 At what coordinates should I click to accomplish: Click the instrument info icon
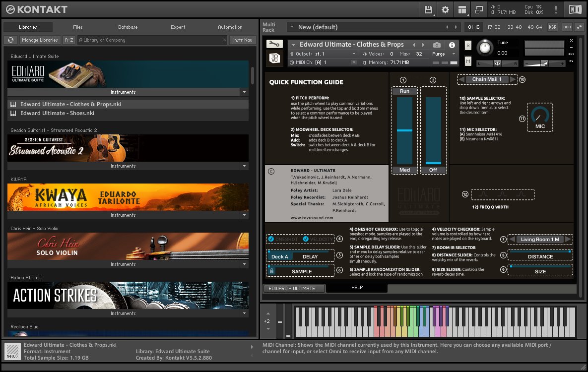(x=452, y=45)
